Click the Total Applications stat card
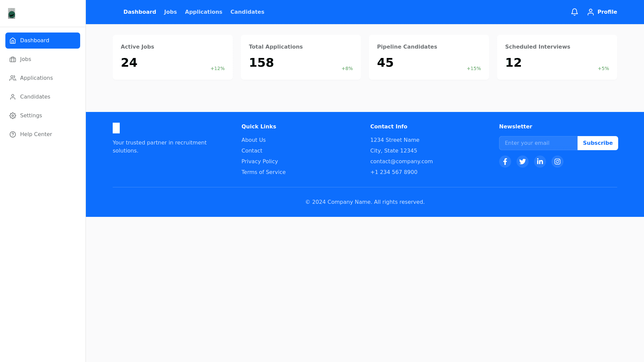644x362 pixels. (x=301, y=57)
